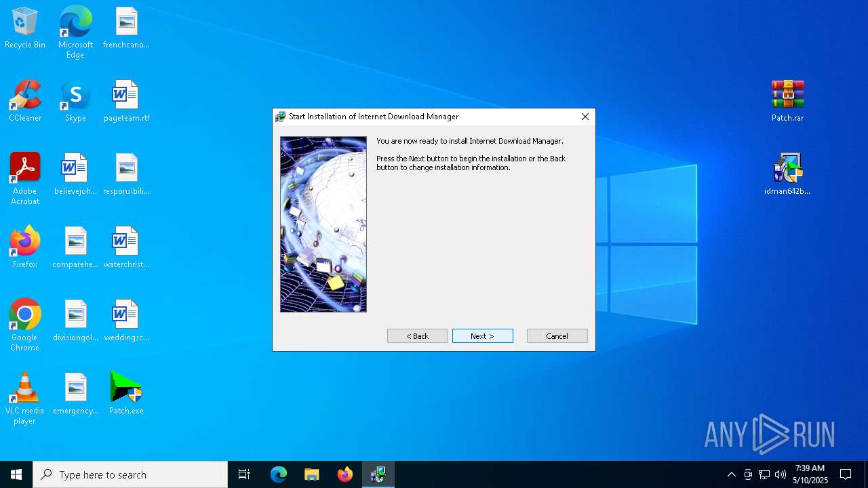The width and height of the screenshot is (868, 488).
Task: Click the globe artwork in installer
Action: tap(323, 224)
